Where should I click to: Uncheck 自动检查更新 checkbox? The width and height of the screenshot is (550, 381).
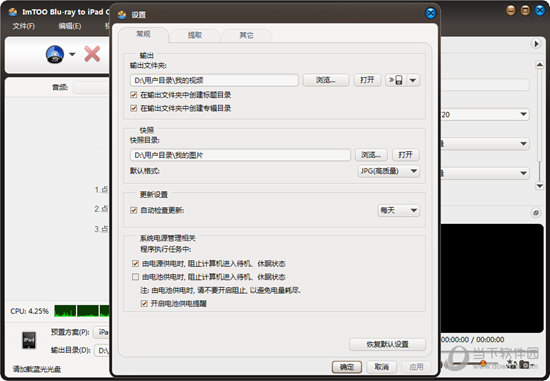click(133, 210)
